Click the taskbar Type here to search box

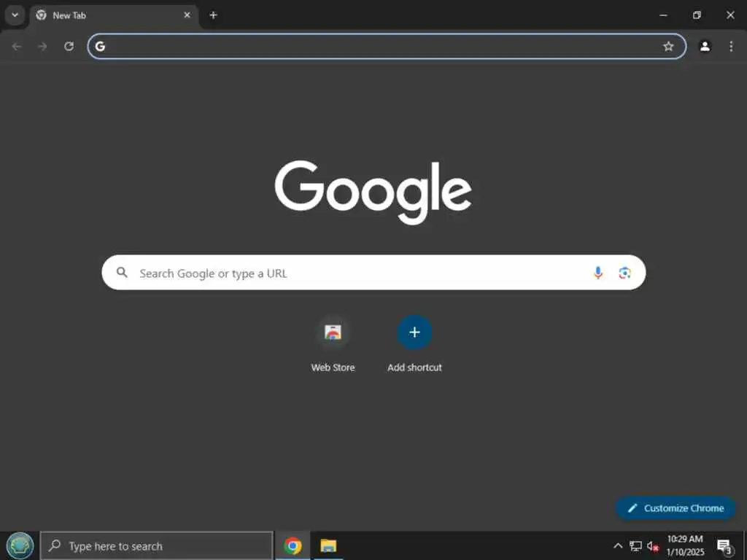[157, 545]
